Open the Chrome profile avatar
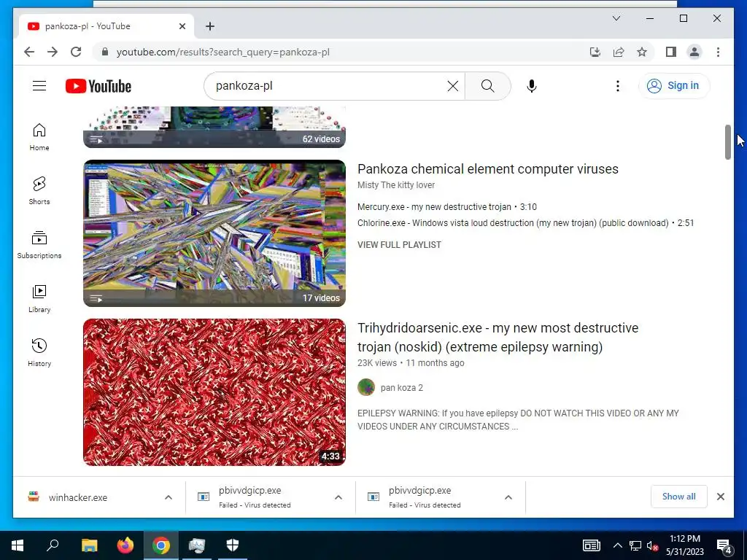This screenshot has width=747, height=560. click(x=694, y=52)
